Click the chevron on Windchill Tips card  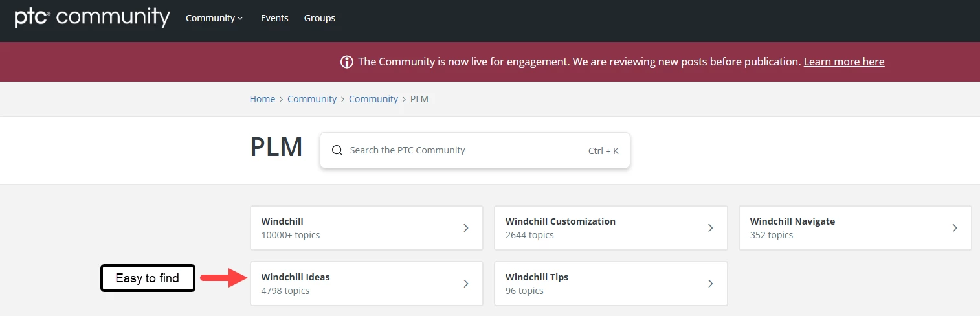point(710,284)
